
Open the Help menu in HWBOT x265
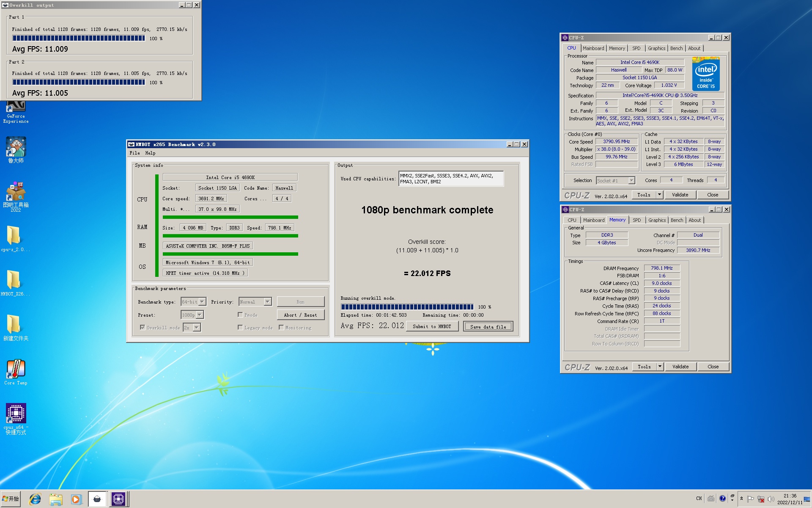[x=150, y=153]
